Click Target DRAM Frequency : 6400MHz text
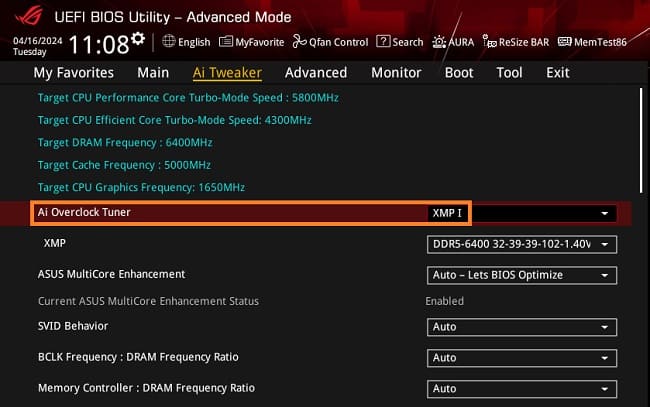This screenshot has height=407, width=650. pos(125,143)
